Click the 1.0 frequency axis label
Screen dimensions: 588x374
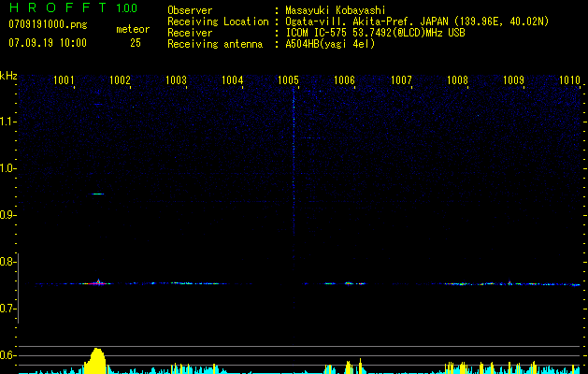pos(7,168)
